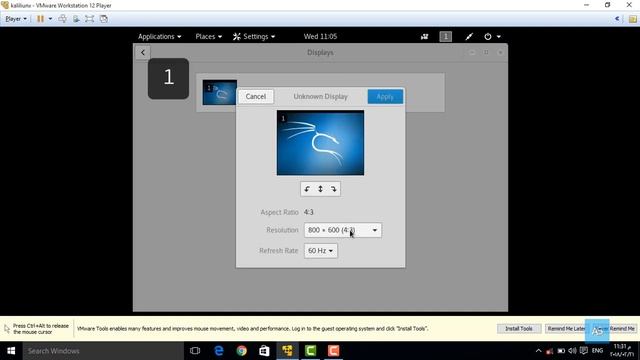Screen dimensions: 640x360
Task: Select the display thumbnail in Displays list
Action: (220, 93)
